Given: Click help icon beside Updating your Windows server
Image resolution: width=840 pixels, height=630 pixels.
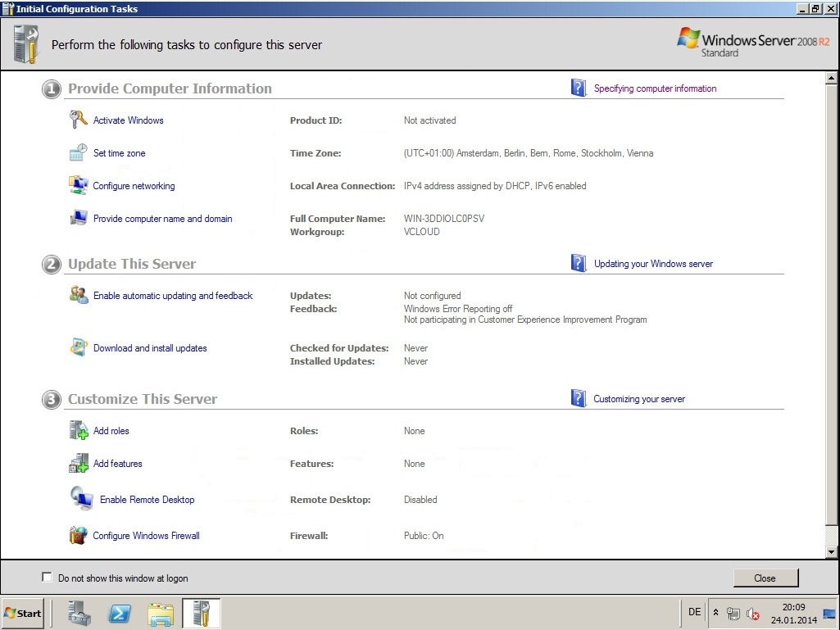Looking at the screenshot, I should click(x=579, y=263).
